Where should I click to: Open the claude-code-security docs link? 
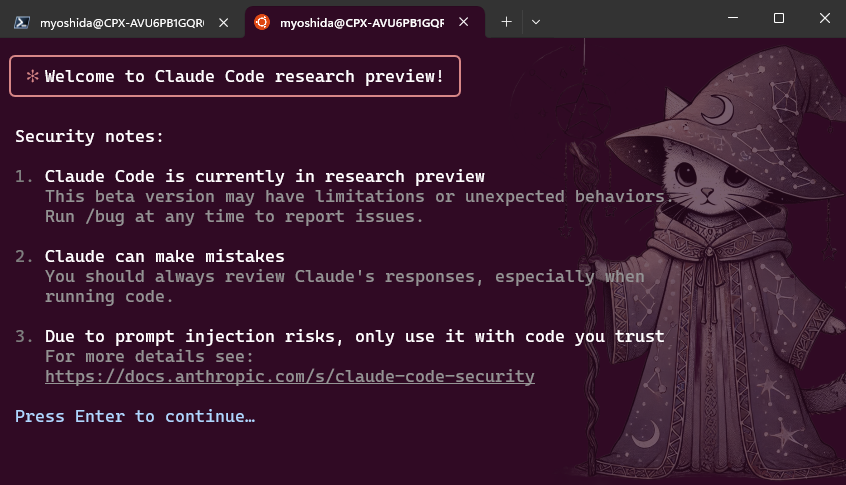click(290, 377)
